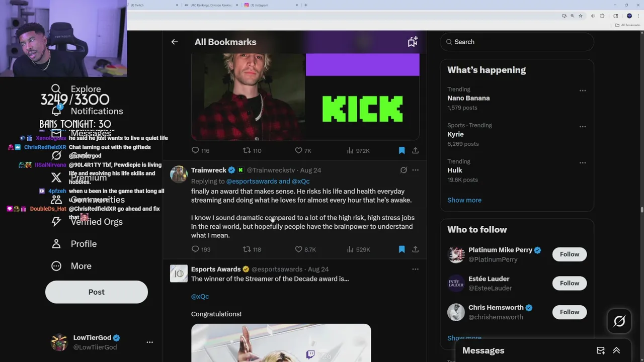Open the More menu in sidebar
Viewport: 644px width, 362px height.
coord(71,266)
